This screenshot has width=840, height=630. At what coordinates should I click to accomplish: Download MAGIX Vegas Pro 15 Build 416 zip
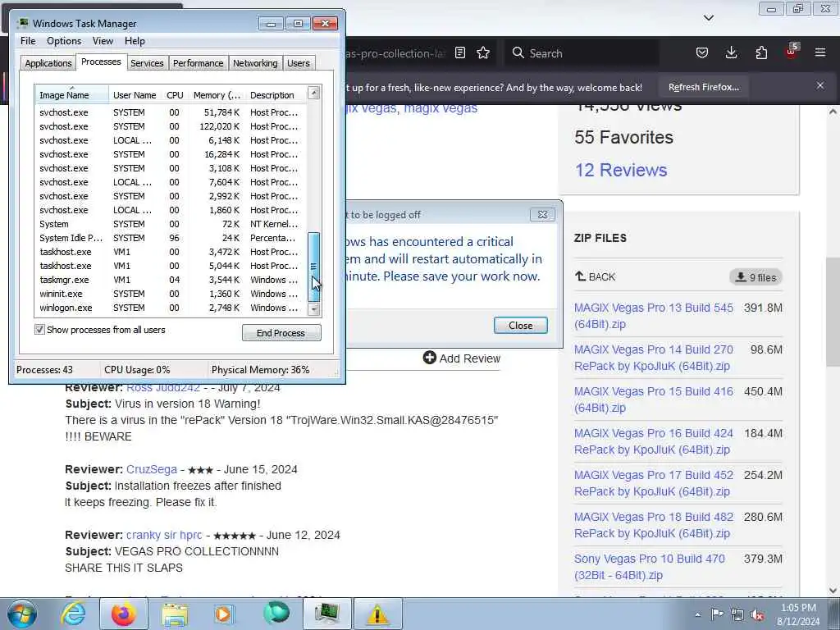[654, 399]
